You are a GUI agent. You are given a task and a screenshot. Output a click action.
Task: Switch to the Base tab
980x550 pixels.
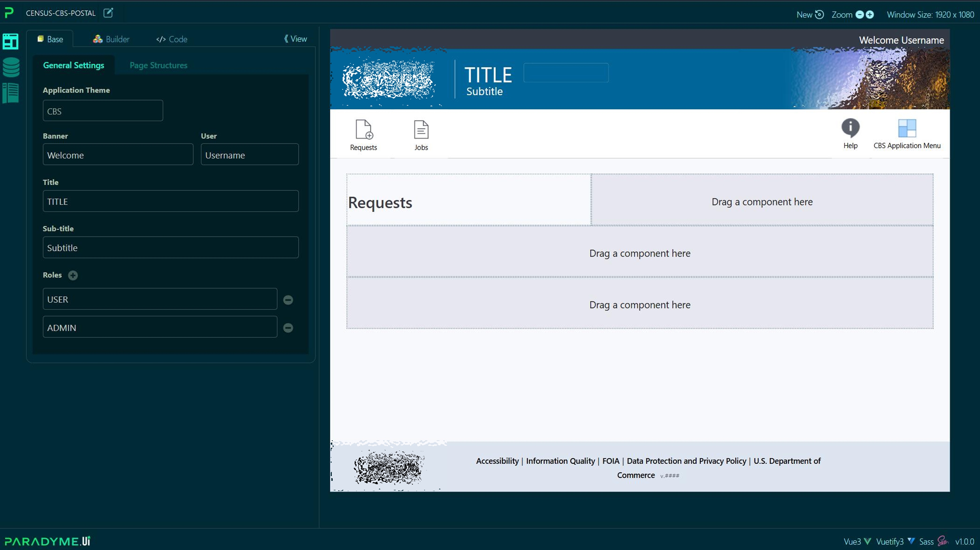[50, 39]
